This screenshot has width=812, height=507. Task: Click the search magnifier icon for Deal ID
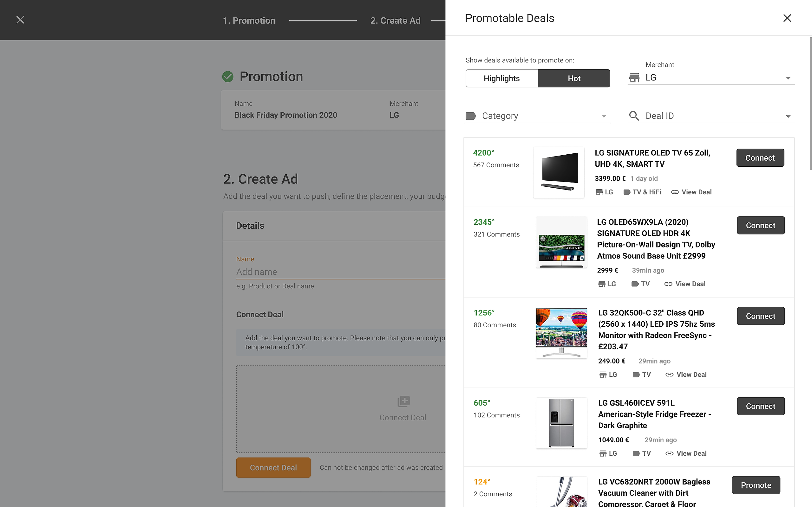coord(634,116)
